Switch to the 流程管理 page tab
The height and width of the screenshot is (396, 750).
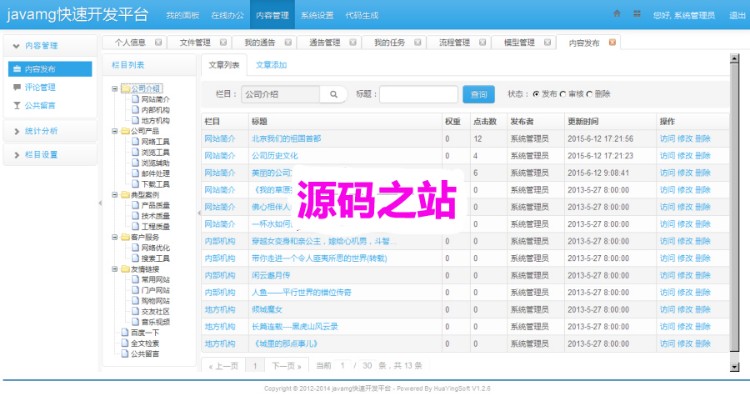tap(454, 43)
